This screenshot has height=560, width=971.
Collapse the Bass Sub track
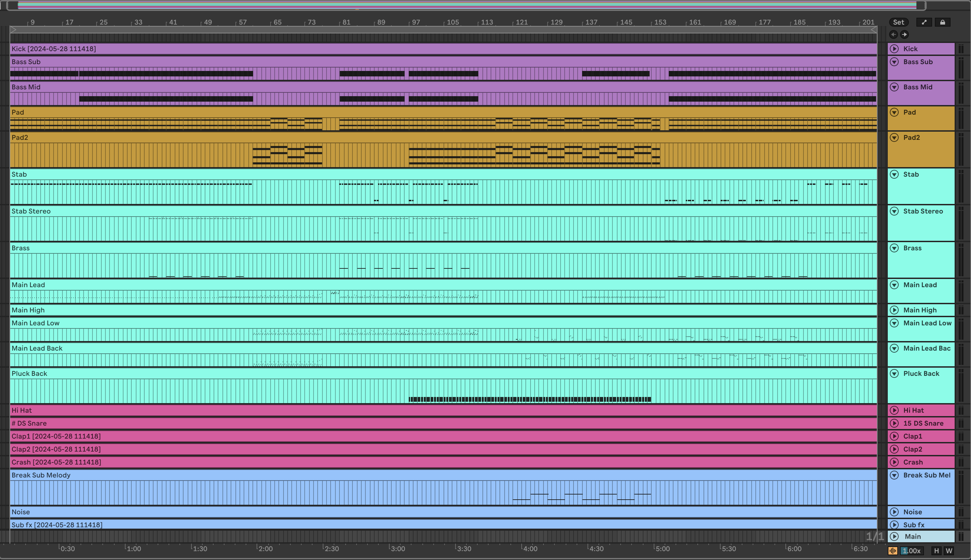(895, 62)
